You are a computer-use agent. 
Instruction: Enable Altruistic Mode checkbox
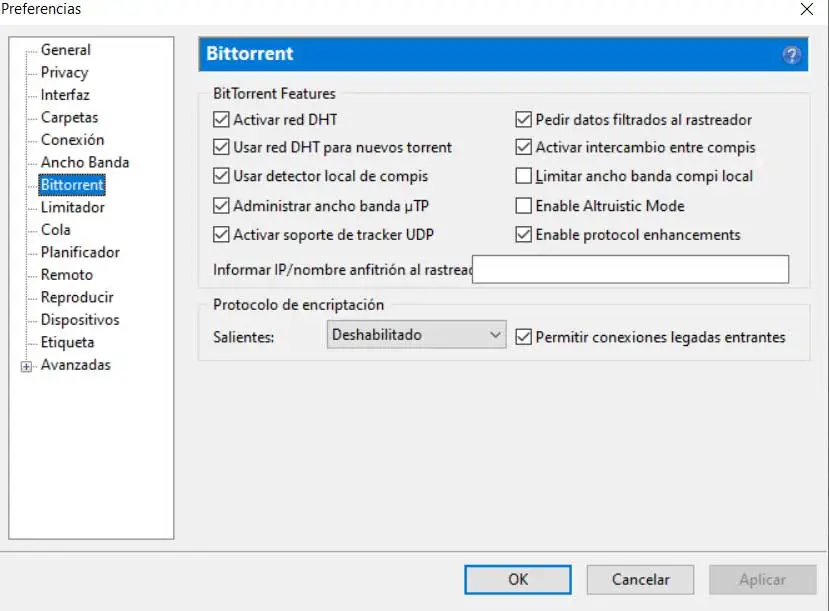coord(523,207)
